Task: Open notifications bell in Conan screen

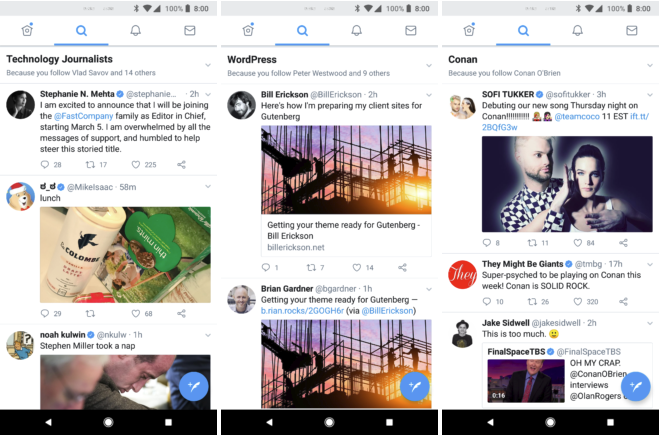Action: pos(577,30)
